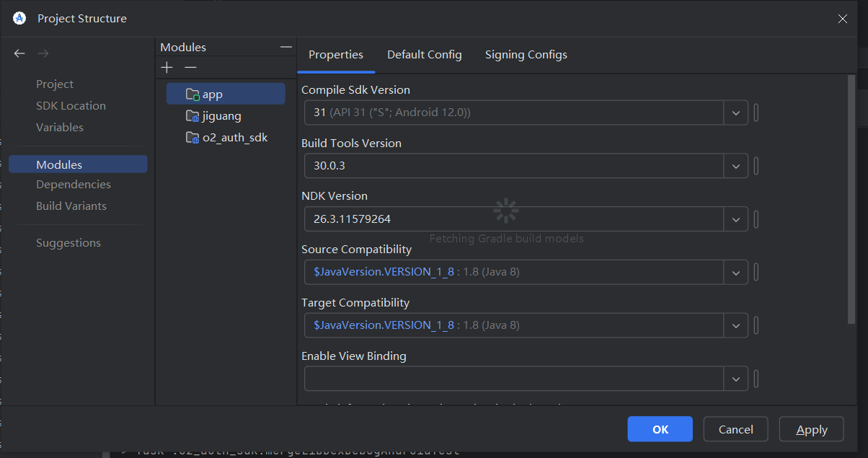Select the o2_auth_sdk module
Image resolution: width=868 pixels, height=458 pixels.
pos(234,137)
